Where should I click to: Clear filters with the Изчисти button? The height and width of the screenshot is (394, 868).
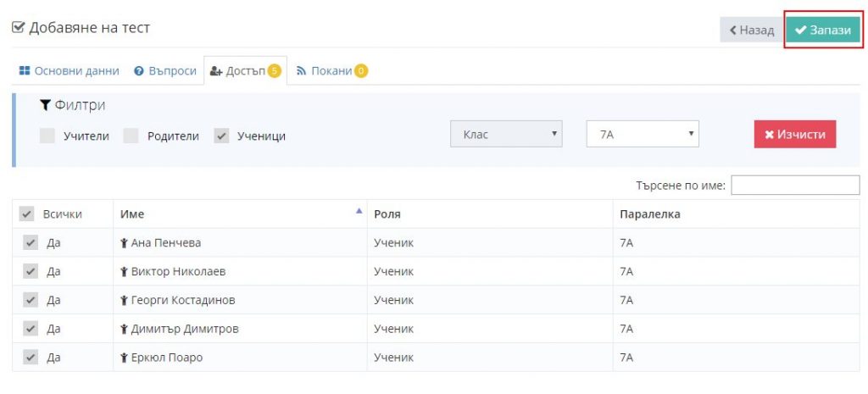tap(795, 135)
